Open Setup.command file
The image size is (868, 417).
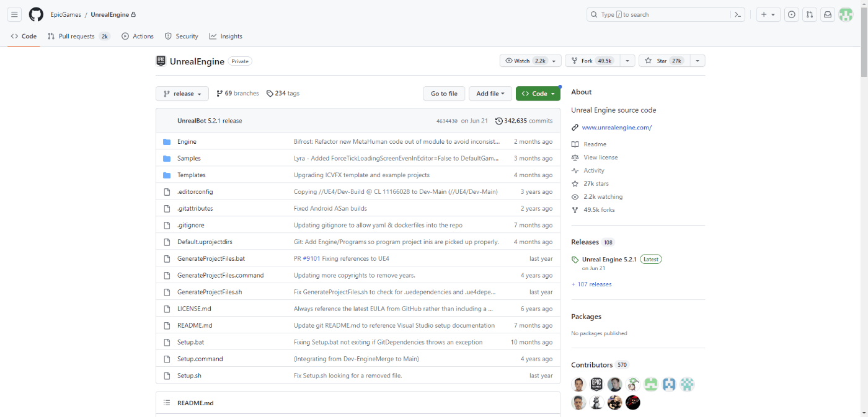200,359
